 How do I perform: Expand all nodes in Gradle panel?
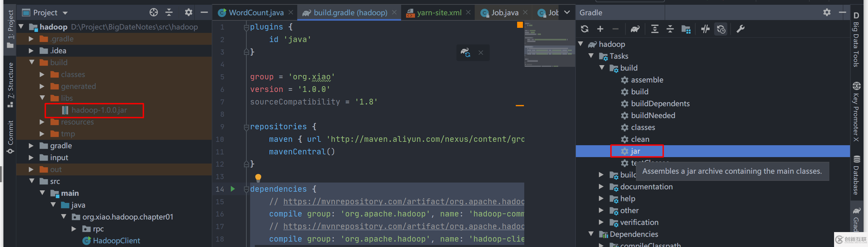point(655,29)
